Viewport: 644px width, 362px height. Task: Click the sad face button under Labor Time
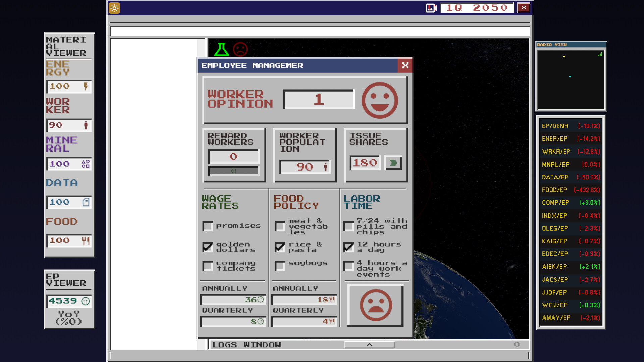[375, 306]
